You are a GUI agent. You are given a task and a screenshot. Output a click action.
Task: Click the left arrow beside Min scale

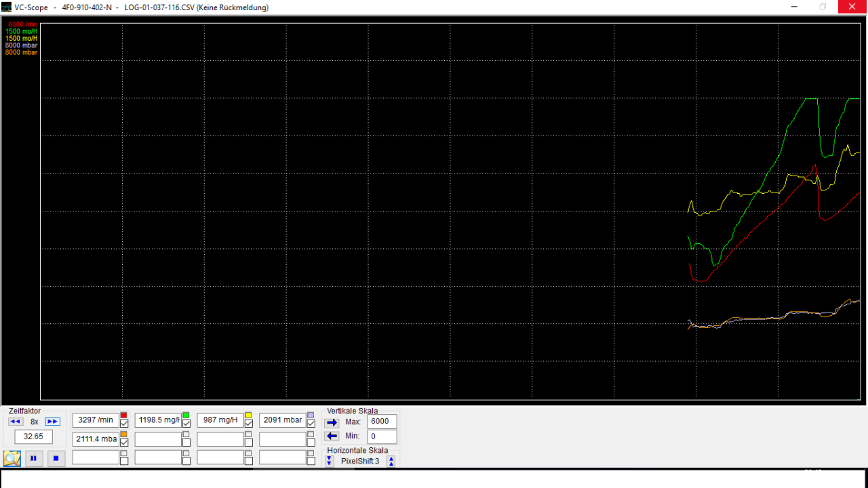pos(332,436)
